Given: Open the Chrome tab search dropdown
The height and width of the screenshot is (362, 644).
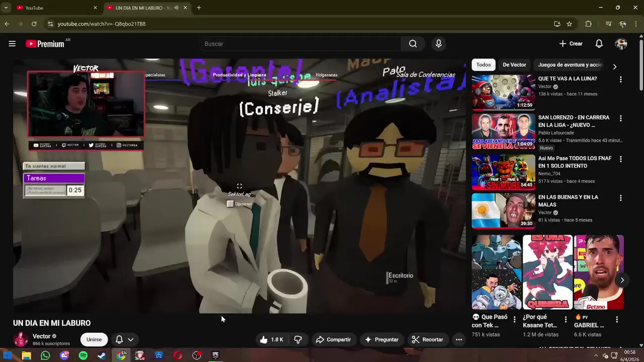Looking at the screenshot, I should click(x=6, y=8).
